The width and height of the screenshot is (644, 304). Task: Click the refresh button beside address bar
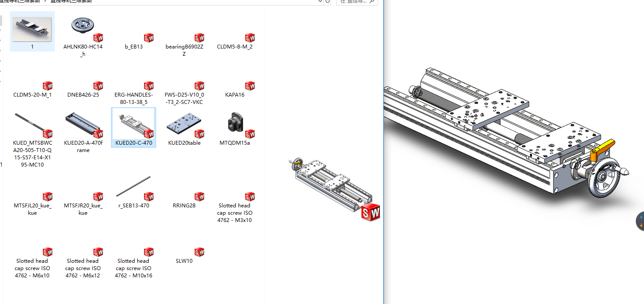pos(328,1)
